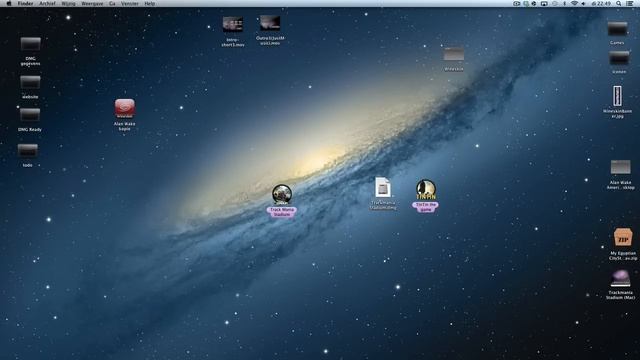Select the TinTin the game app icon

(426, 190)
